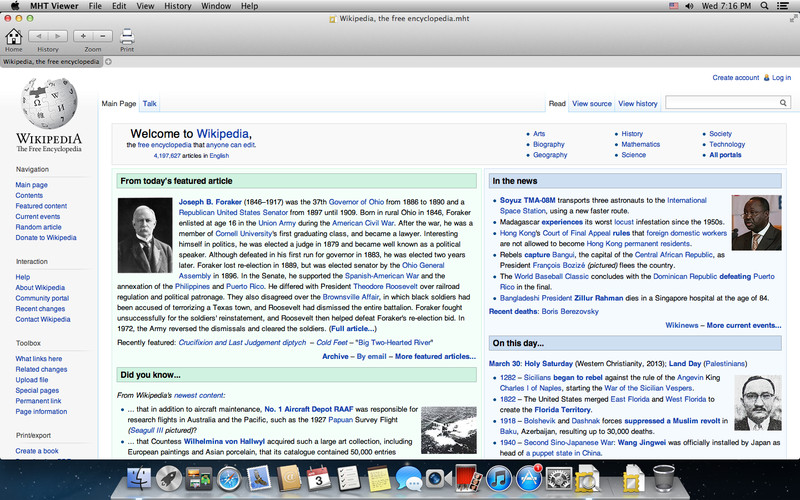This screenshot has width=800, height=500.
Task: Open Contacts address book in dock
Action: click(289, 479)
